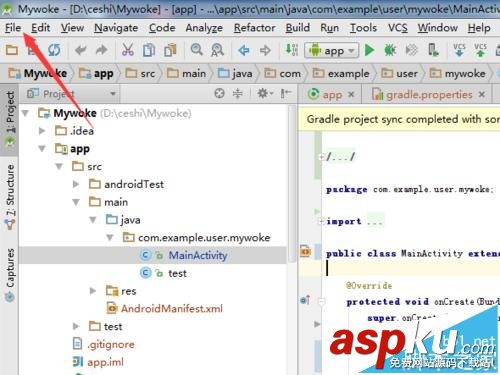Open the app run configuration dropdown
The height and width of the screenshot is (375, 500).
pos(332,51)
